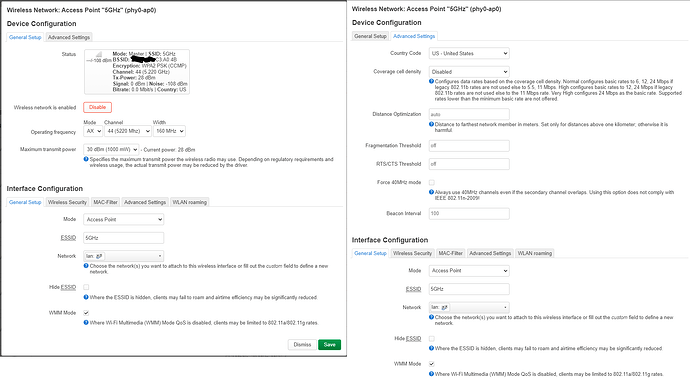Click the Beacon Interval input field
Screen dimensions: 690x386
pyautogui.click(x=469, y=213)
